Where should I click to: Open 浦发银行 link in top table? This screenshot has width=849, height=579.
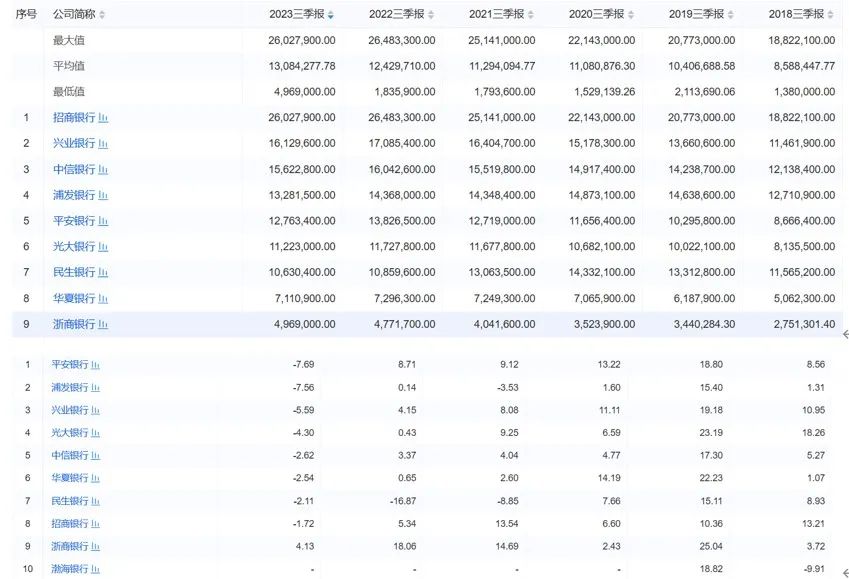click(74, 195)
